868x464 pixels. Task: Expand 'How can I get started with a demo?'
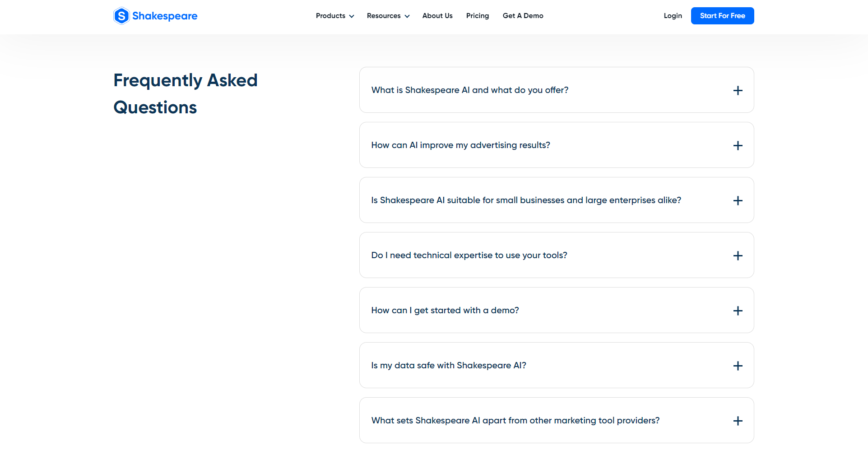point(445,311)
